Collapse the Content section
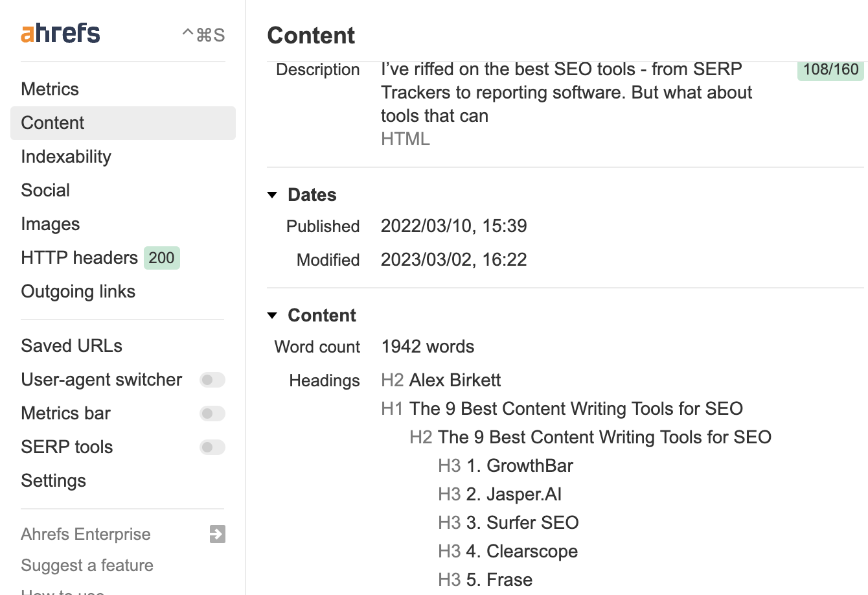This screenshot has height=595, width=868. pyautogui.click(x=272, y=315)
